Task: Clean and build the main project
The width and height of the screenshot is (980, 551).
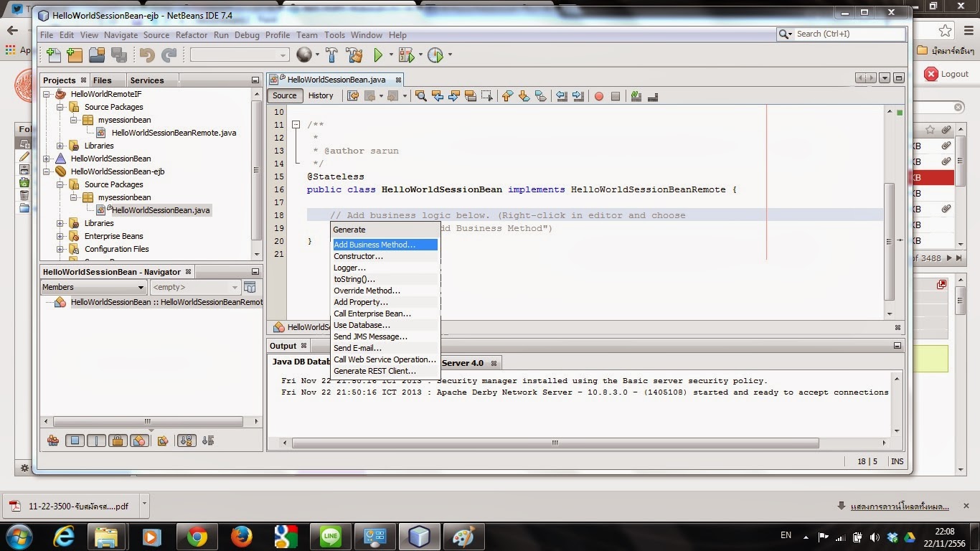Action: pyautogui.click(x=354, y=55)
